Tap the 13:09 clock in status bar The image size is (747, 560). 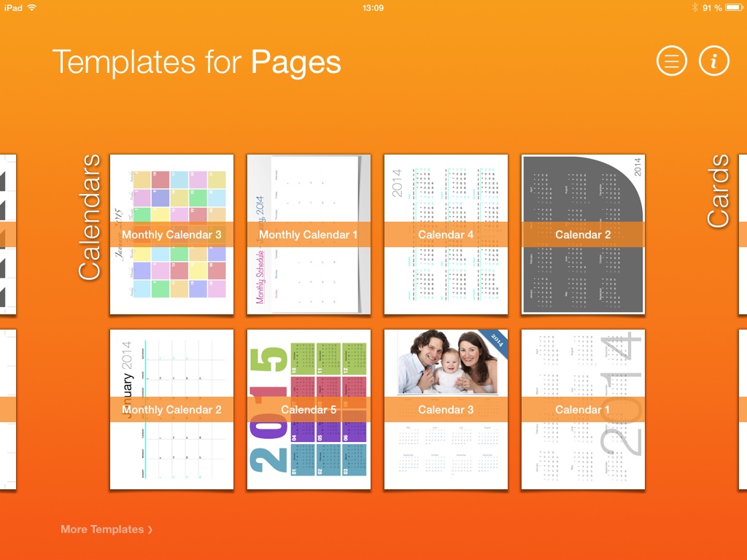373,7
